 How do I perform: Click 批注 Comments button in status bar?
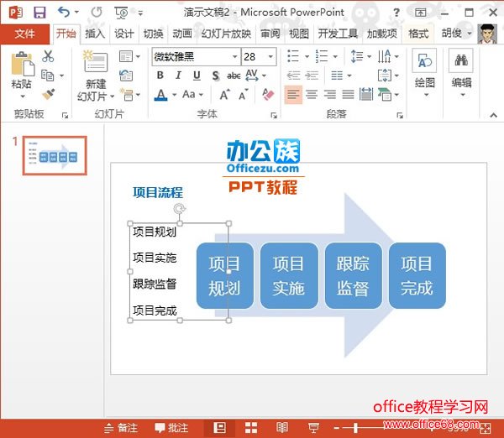click(x=171, y=428)
